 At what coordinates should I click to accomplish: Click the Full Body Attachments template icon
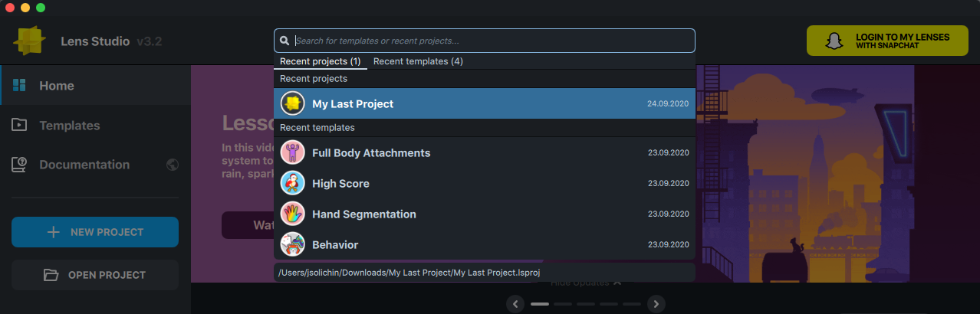293,152
